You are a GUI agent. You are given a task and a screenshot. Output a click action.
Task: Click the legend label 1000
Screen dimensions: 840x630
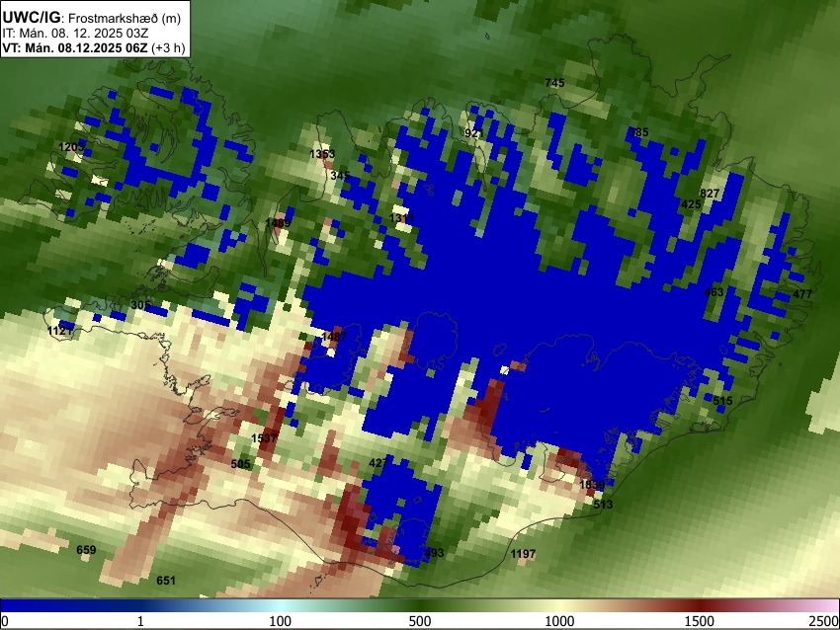(559, 621)
